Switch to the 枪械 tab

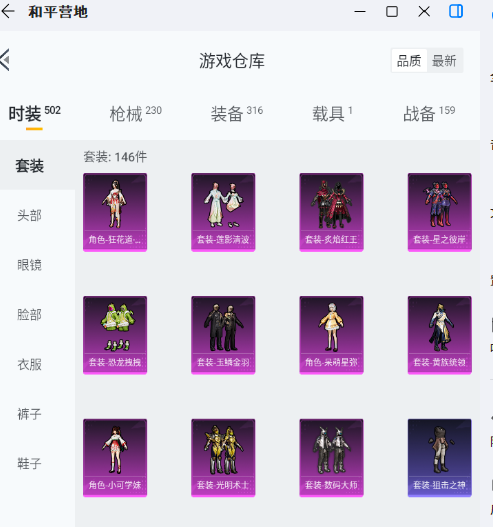135,114
